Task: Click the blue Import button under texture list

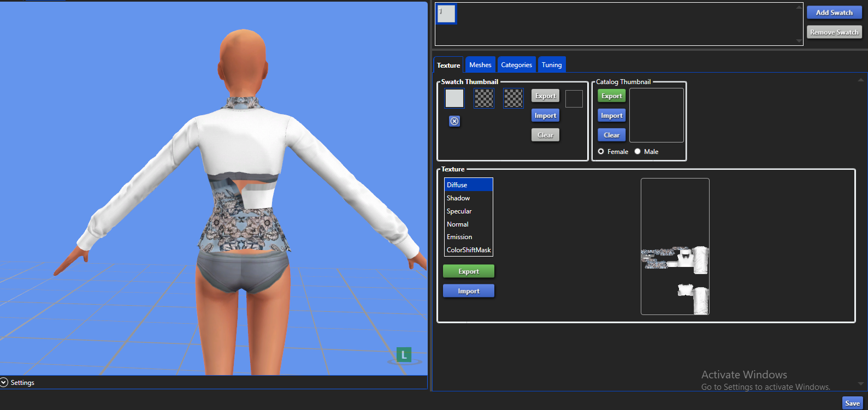Action: [x=469, y=291]
